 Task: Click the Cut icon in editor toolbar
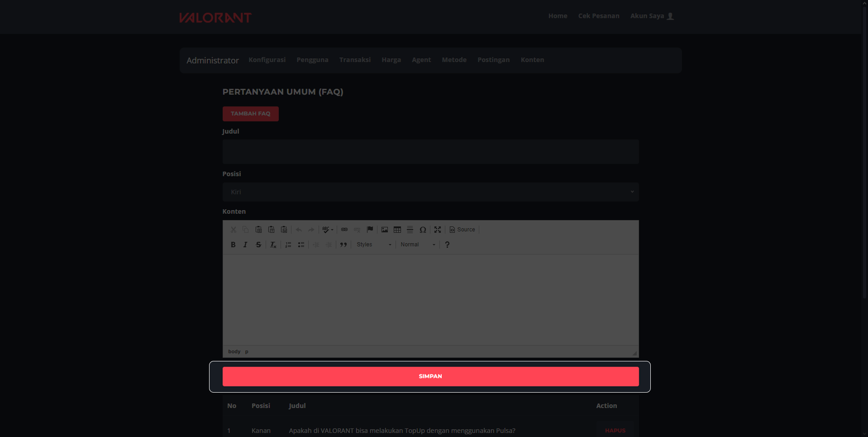[233, 230]
